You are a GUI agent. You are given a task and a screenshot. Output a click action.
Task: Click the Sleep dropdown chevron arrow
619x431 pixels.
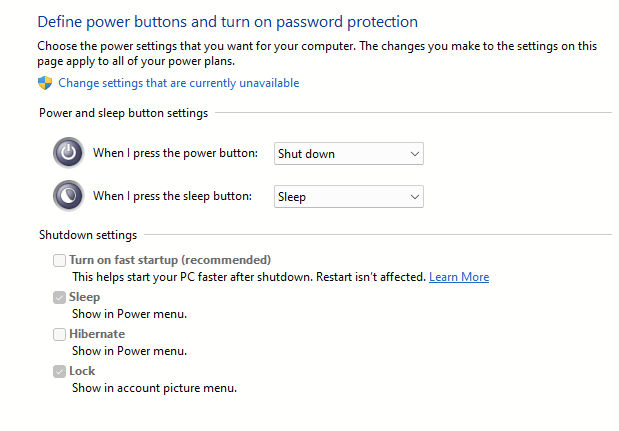click(415, 197)
